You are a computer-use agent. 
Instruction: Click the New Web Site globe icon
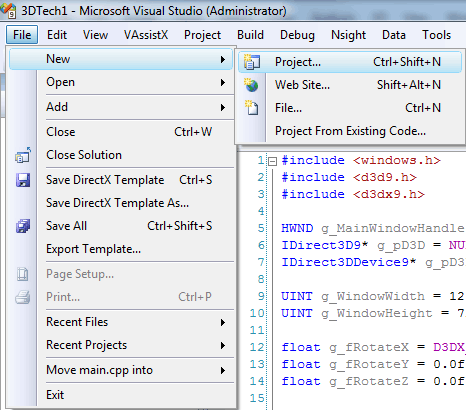pyautogui.click(x=251, y=85)
